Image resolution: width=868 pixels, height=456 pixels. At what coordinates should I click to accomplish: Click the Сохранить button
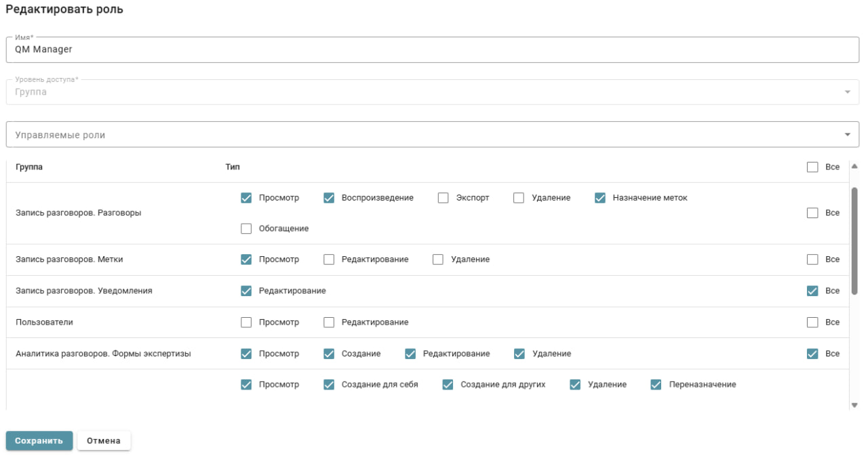pyautogui.click(x=39, y=440)
